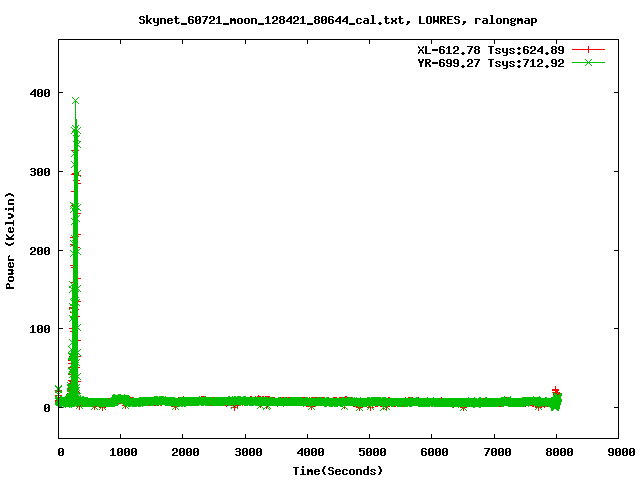The width and height of the screenshot is (640, 480).
Task: Click the red XL legend line sample
Action: click(x=588, y=50)
